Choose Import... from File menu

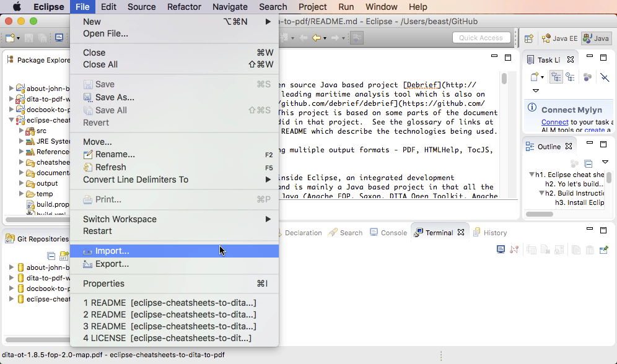click(x=174, y=251)
